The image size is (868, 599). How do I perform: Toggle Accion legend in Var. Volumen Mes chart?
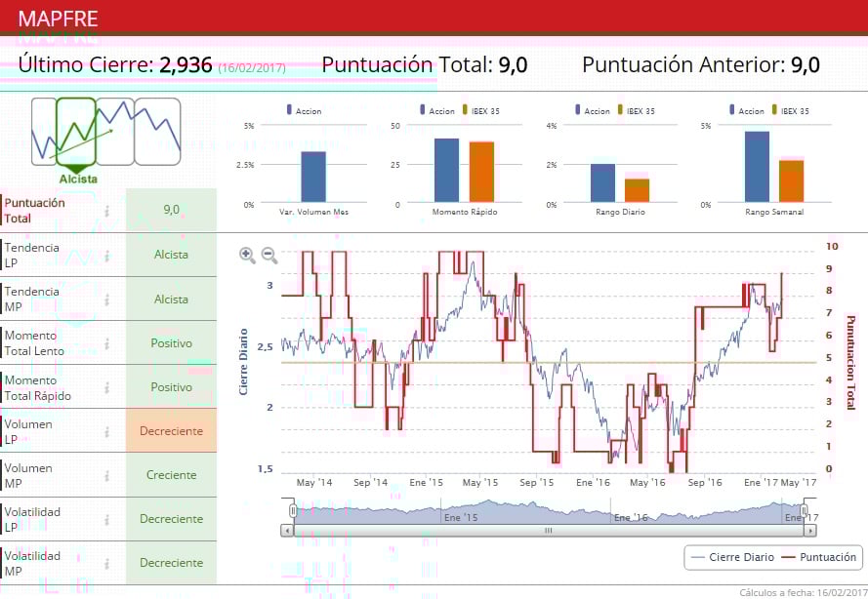point(304,110)
